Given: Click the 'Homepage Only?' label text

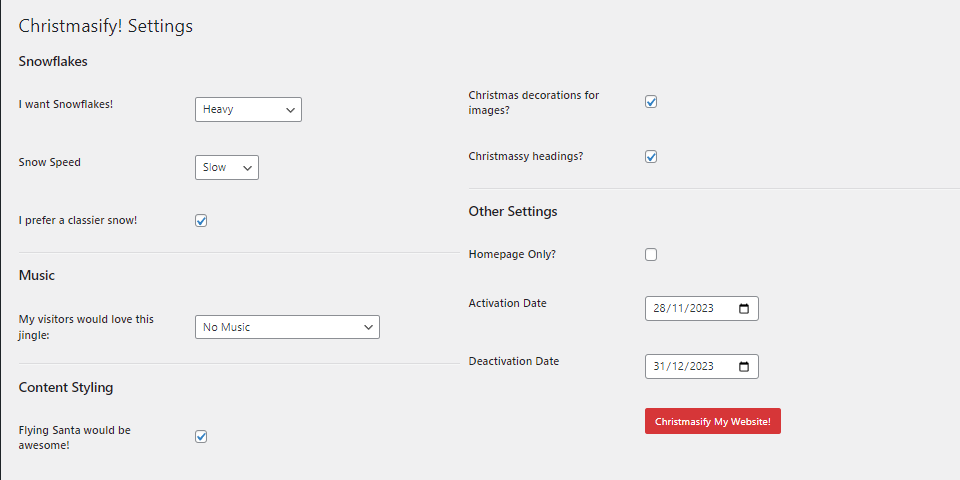Looking at the screenshot, I should click(512, 254).
